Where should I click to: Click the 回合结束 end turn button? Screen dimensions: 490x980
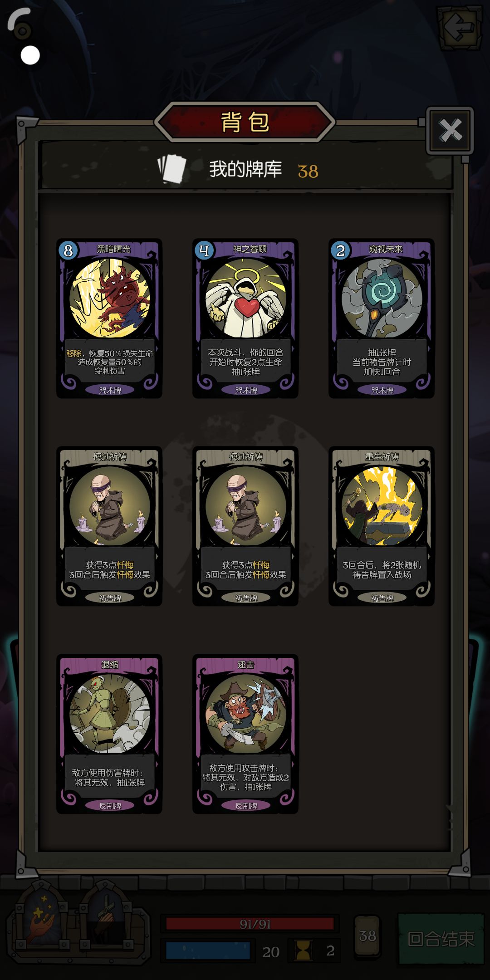click(441, 939)
